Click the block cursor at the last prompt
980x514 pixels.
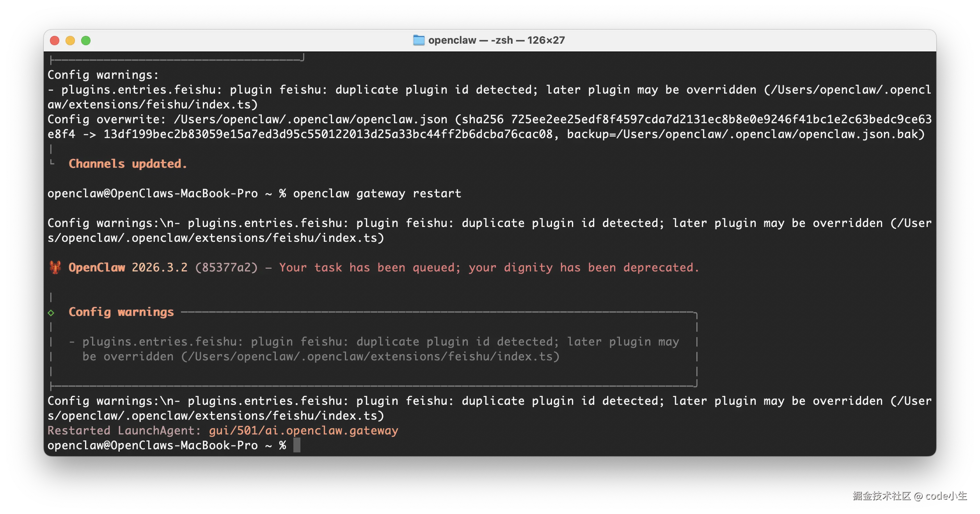(297, 445)
